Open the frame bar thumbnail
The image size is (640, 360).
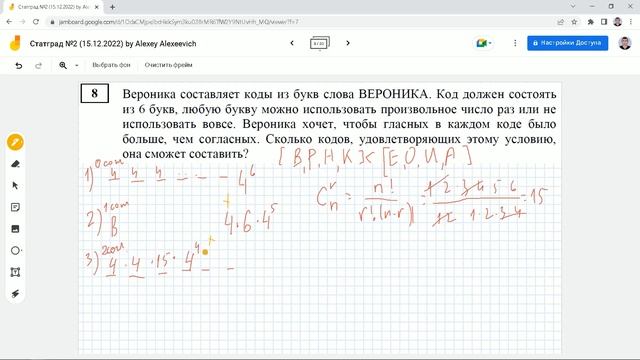pyautogui.click(x=320, y=43)
